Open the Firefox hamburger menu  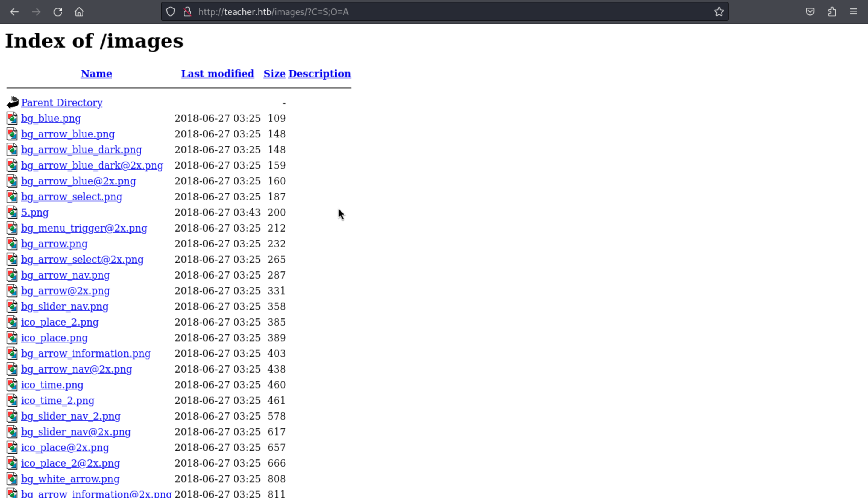pos(853,12)
